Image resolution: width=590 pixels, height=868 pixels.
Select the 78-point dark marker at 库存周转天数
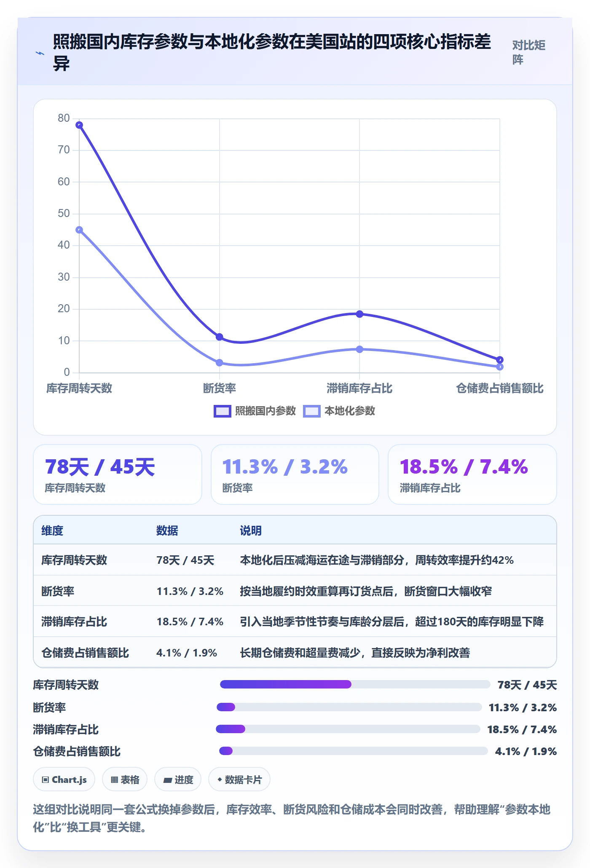point(79,125)
